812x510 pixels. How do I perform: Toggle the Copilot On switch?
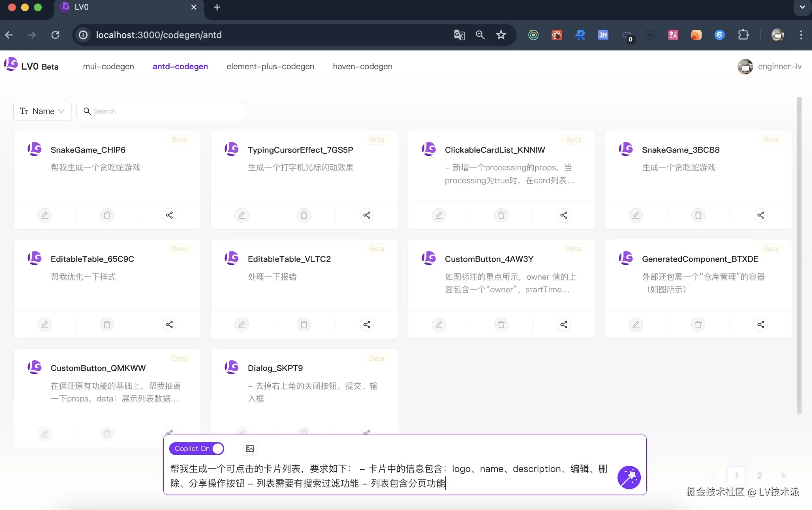[197, 449]
